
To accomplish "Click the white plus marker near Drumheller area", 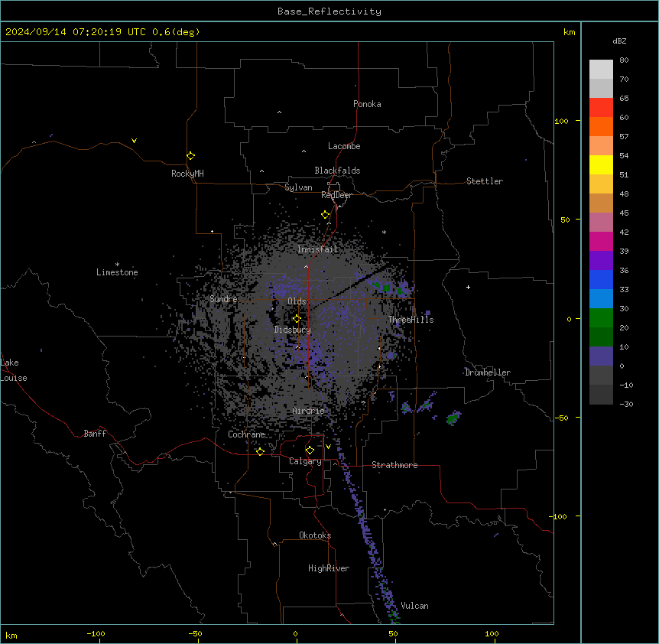I will pos(468,287).
